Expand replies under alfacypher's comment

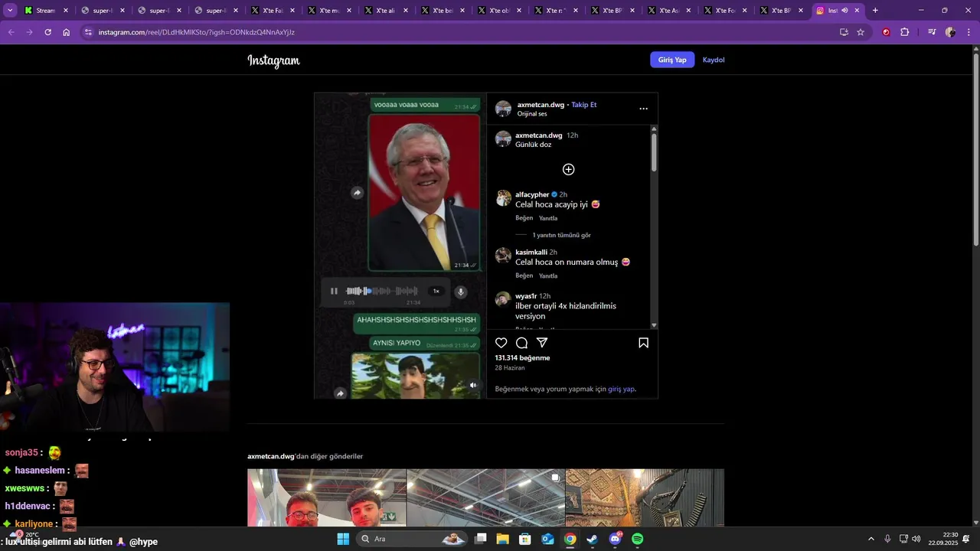(x=561, y=235)
